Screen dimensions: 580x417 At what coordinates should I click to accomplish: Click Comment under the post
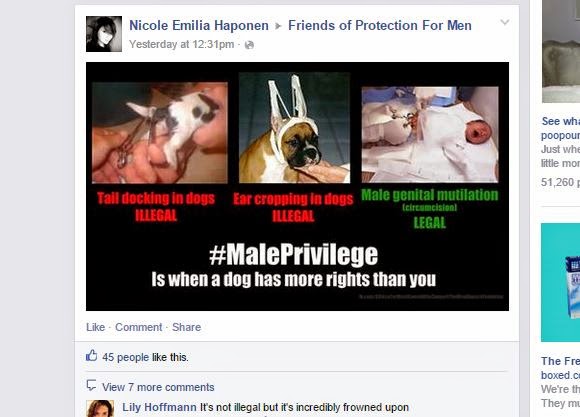139,327
